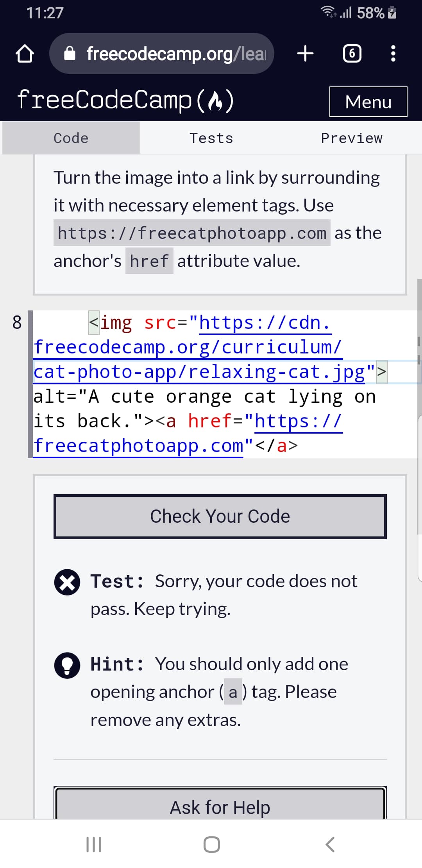
Task: Tap the Android back navigation arrow
Action: (x=330, y=844)
